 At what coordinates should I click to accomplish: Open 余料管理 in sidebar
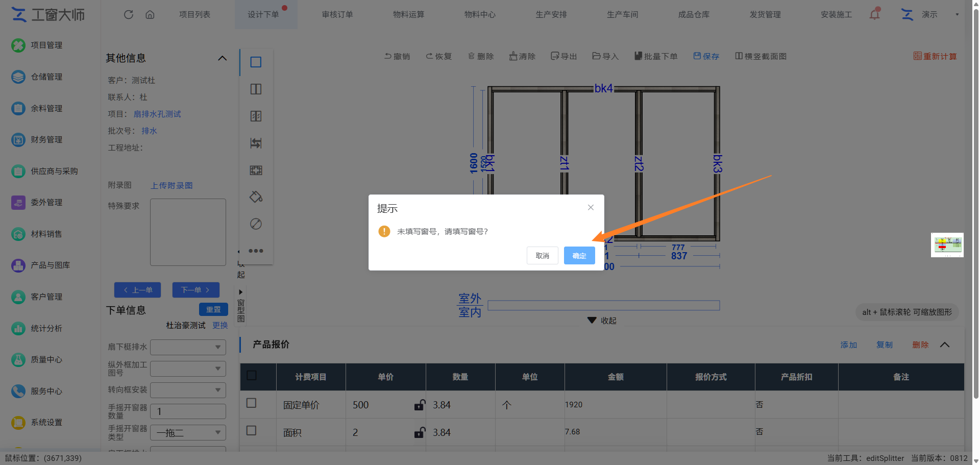pos(37,108)
